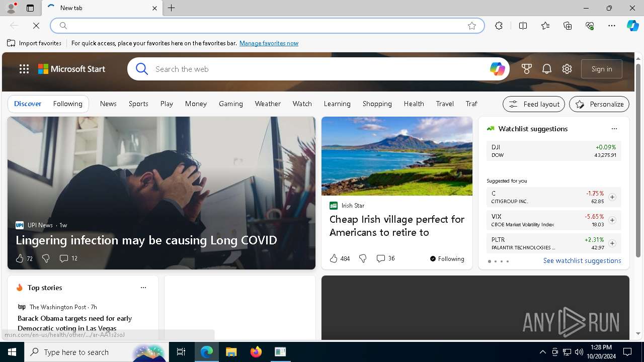Stop loading the page
The width and height of the screenshot is (644, 362).
click(36, 26)
